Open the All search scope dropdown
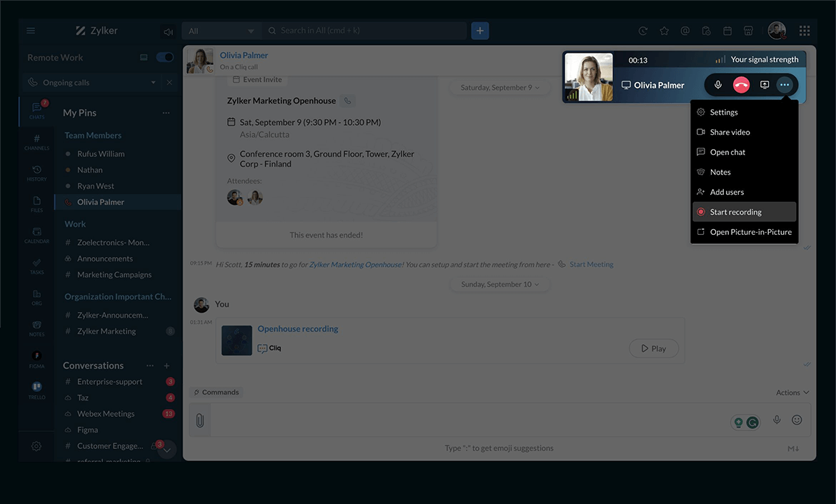The image size is (836, 504). click(x=221, y=31)
